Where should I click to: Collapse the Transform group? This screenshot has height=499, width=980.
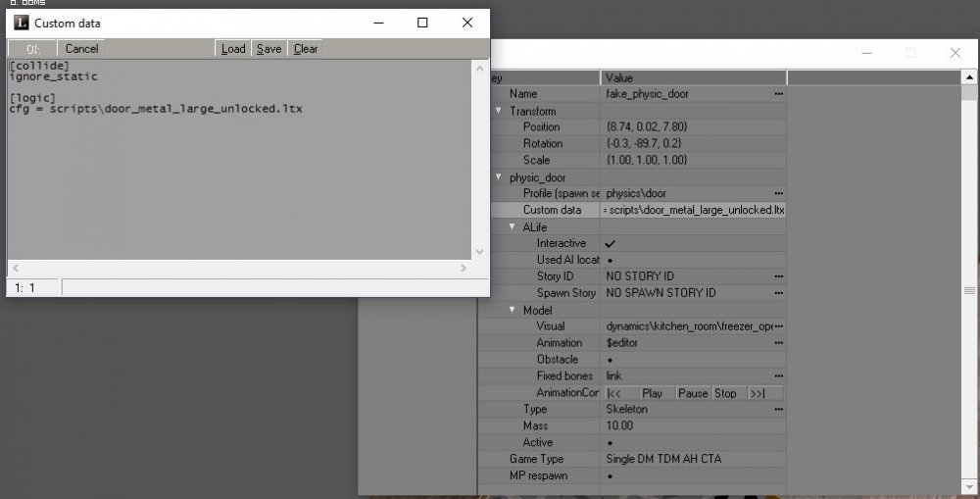[x=498, y=111]
